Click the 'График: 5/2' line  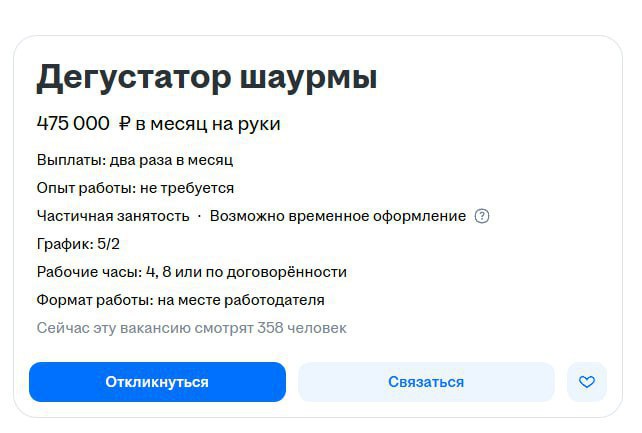click(x=78, y=244)
